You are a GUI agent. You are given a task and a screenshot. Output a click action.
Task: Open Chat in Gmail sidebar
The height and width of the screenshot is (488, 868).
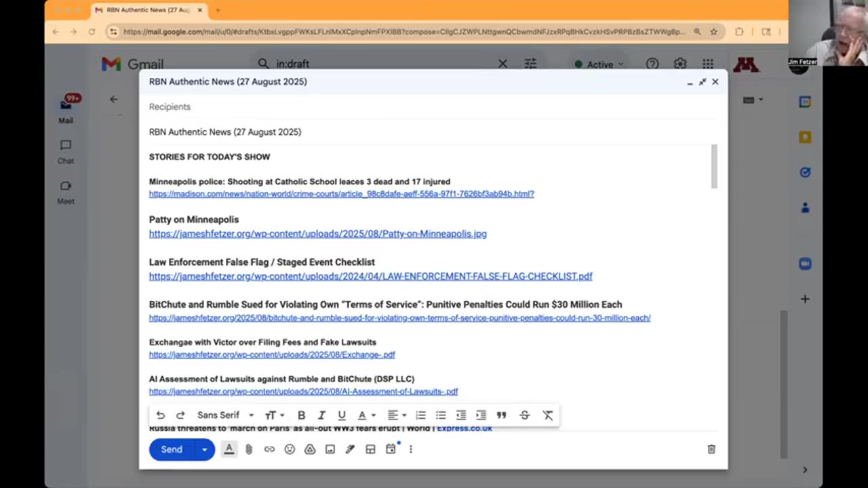(66, 152)
